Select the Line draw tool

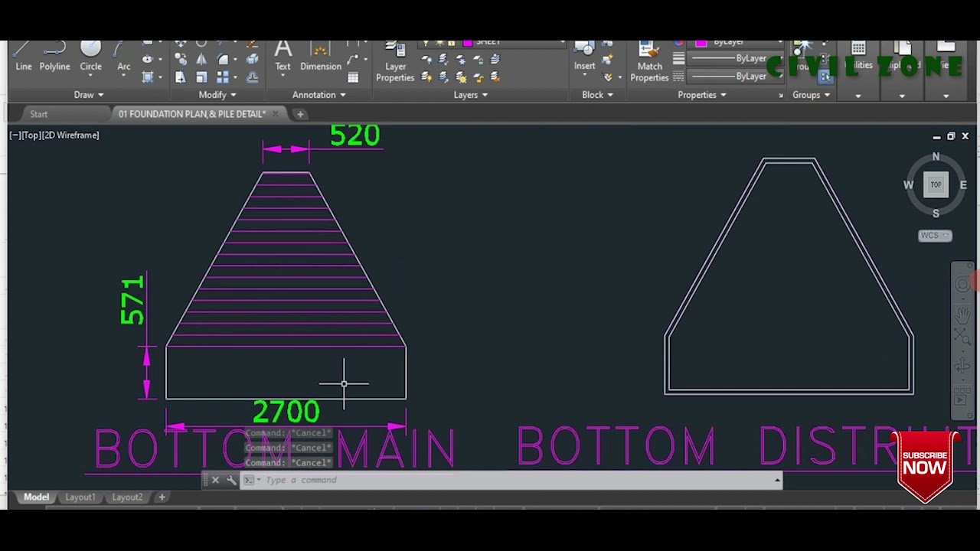[x=24, y=57]
